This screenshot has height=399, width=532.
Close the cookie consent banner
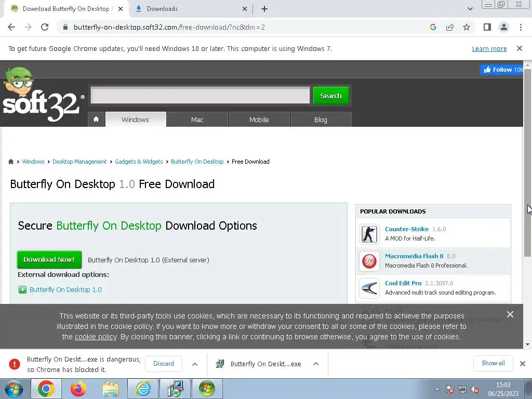[510, 314]
